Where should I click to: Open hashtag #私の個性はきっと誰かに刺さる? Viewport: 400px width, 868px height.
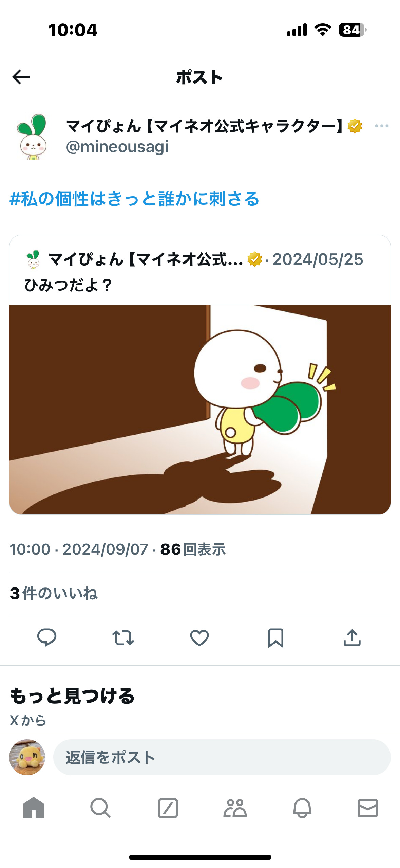click(134, 199)
